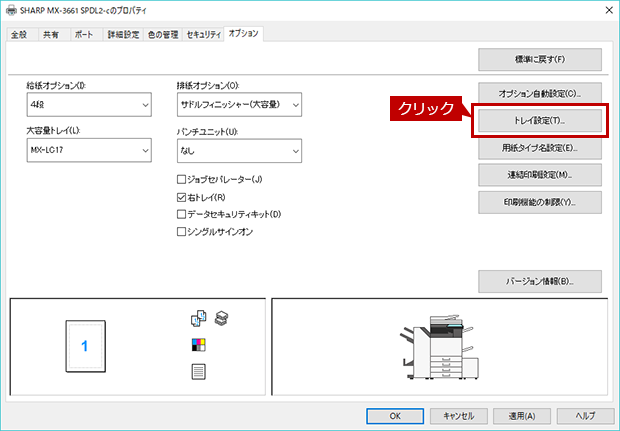
Task: Click the printer icon in title bar
Action: [11, 10]
